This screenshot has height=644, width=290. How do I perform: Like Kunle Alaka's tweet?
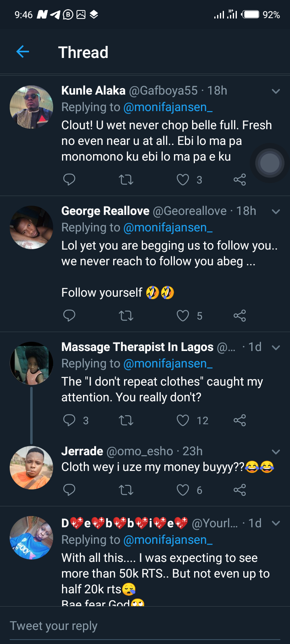[x=183, y=180]
